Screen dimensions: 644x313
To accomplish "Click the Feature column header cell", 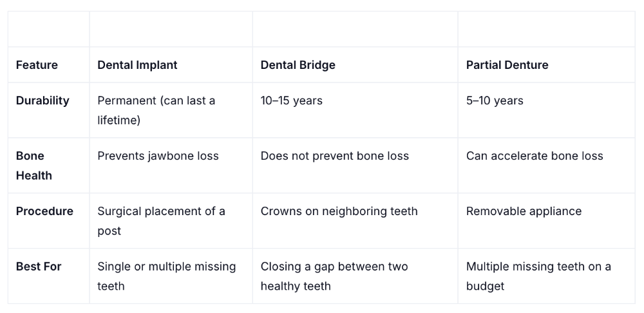I will click(37, 65).
